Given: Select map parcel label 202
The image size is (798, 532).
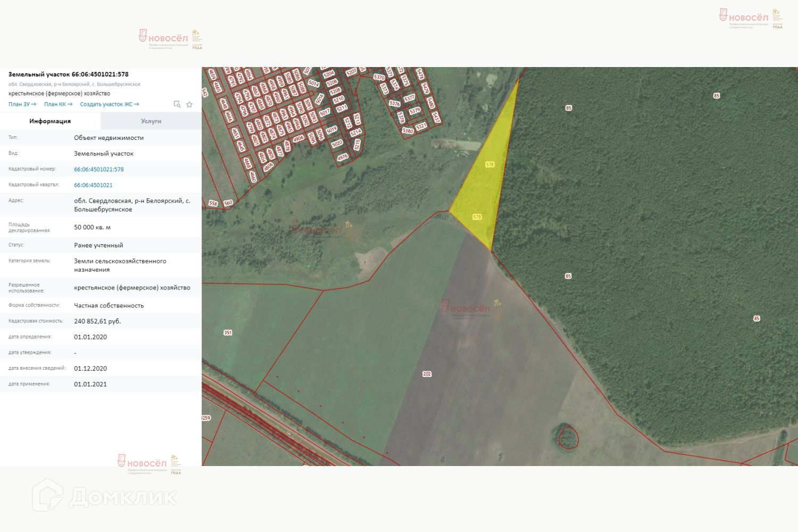Looking at the screenshot, I should click(x=427, y=374).
